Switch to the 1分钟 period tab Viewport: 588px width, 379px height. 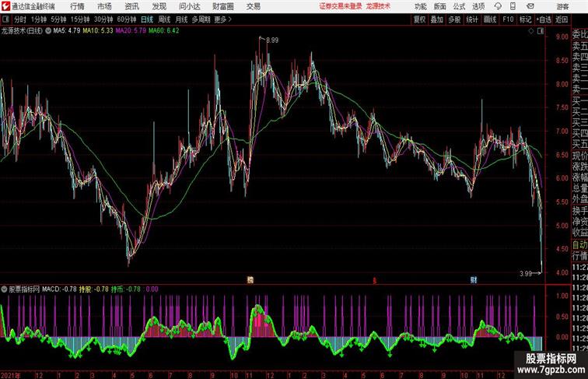click(x=39, y=19)
